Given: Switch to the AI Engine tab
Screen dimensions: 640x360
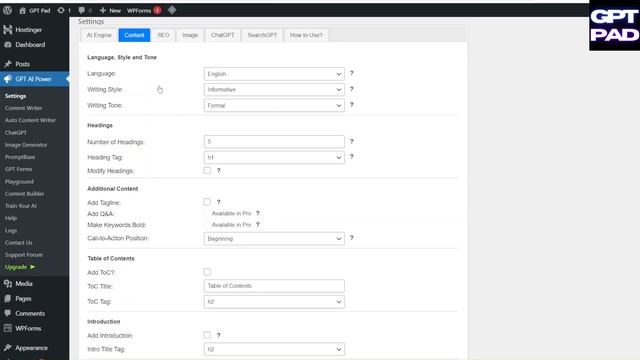Looking at the screenshot, I should (x=99, y=35).
